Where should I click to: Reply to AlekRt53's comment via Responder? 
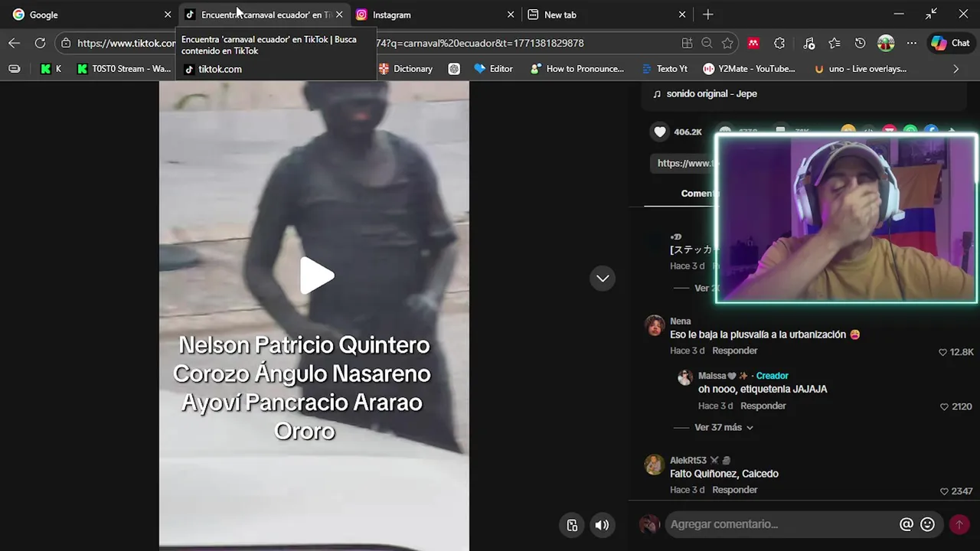tap(734, 490)
